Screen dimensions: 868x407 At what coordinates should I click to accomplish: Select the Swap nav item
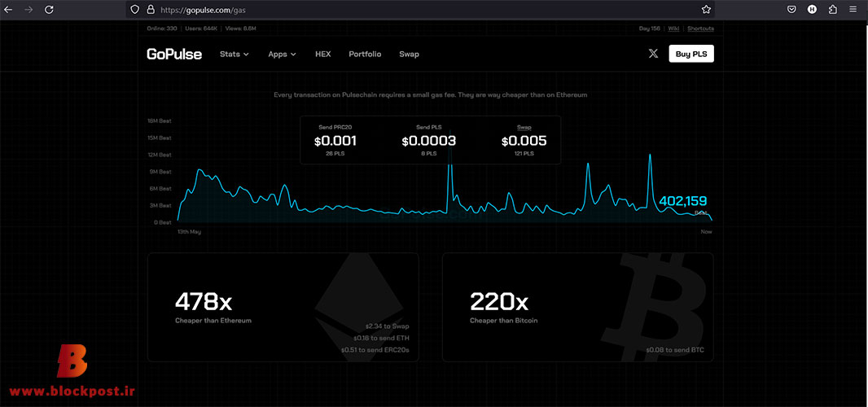[409, 55]
